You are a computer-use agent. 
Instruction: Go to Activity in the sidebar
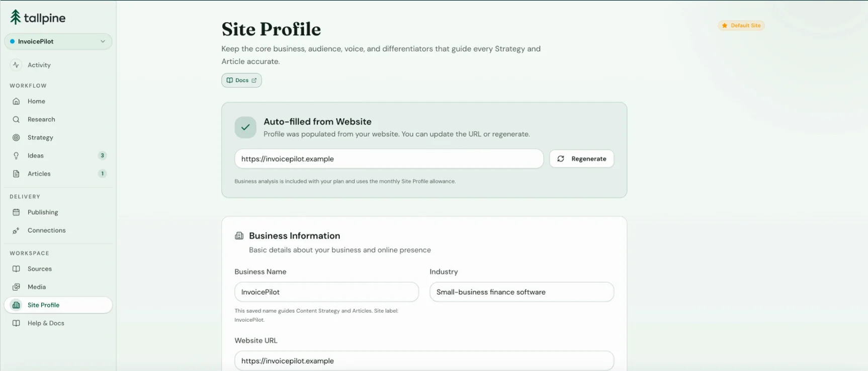click(x=58, y=65)
